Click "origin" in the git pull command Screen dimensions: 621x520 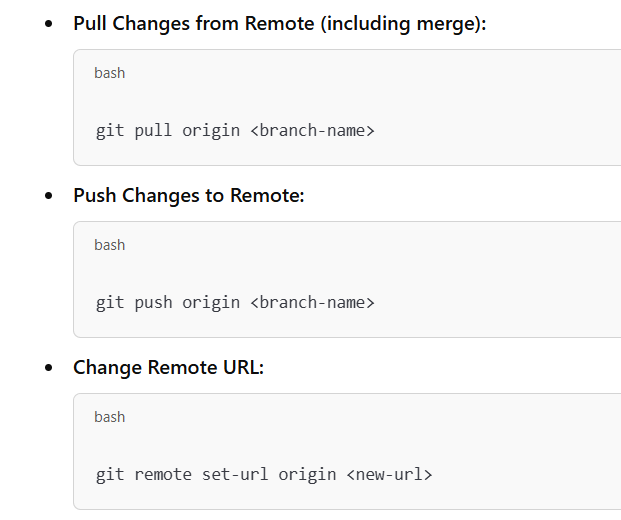coord(211,130)
